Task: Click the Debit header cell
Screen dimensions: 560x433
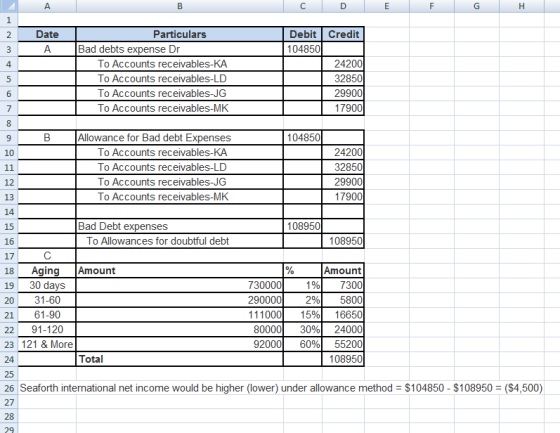Action: (303, 34)
